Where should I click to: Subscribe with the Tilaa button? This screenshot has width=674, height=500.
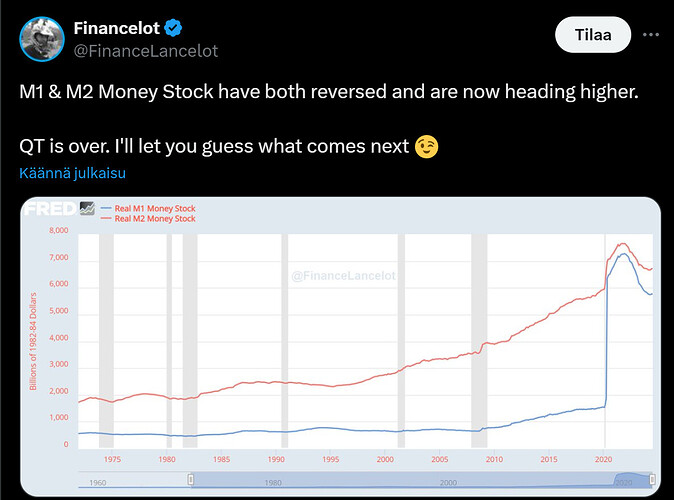coord(593,35)
